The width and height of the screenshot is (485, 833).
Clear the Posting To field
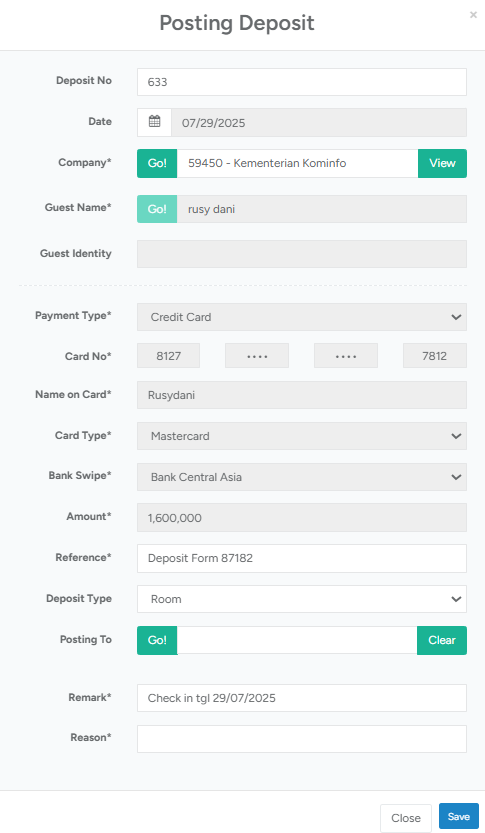(x=441, y=640)
